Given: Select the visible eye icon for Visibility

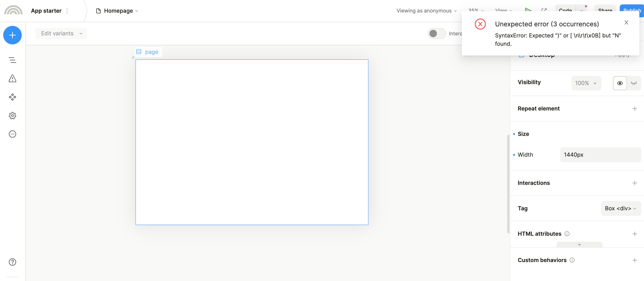Looking at the screenshot, I should tap(620, 83).
